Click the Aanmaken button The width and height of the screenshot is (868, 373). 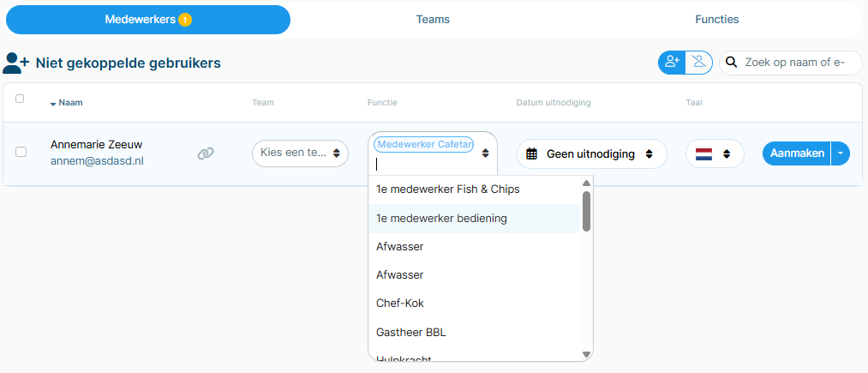tap(797, 153)
